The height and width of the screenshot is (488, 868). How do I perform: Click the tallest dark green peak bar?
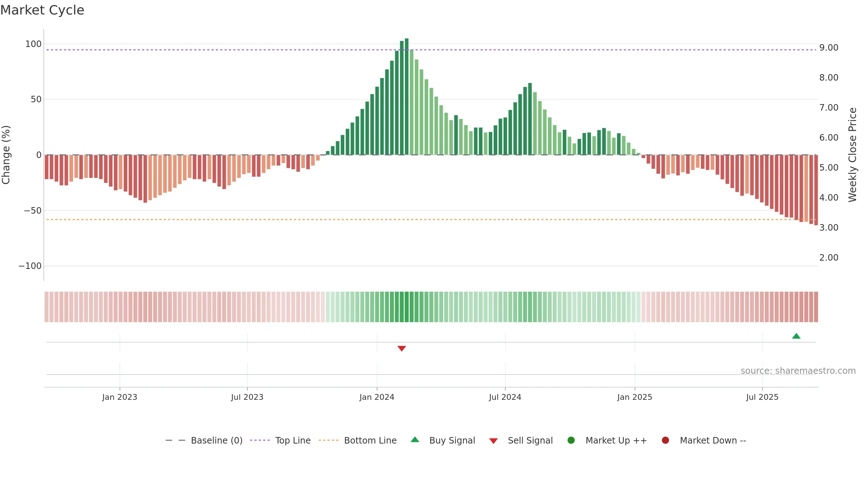click(407, 97)
